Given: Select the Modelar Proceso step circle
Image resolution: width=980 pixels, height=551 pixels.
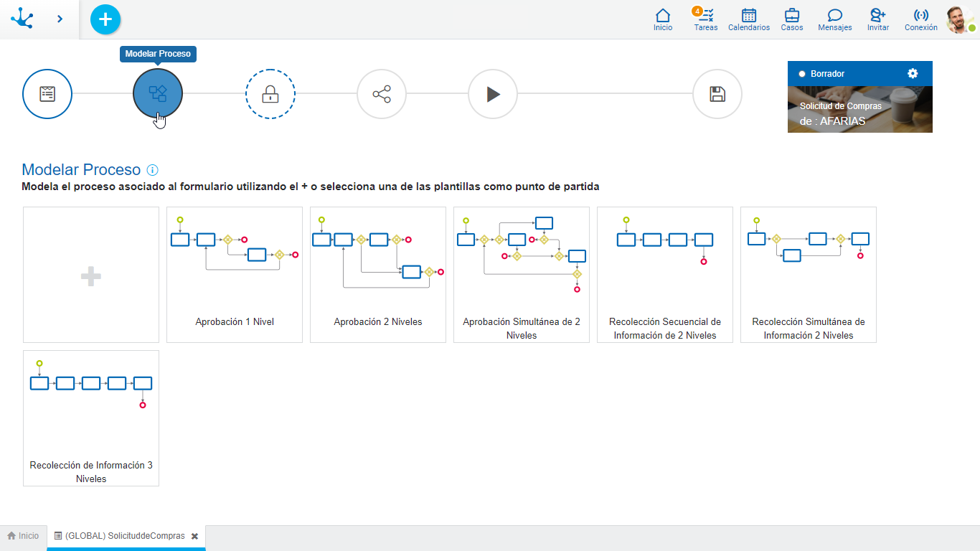Looking at the screenshot, I should (158, 94).
